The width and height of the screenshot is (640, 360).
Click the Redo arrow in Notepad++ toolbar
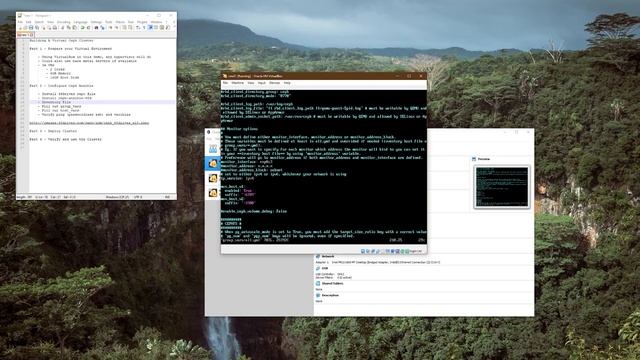coord(89,27)
